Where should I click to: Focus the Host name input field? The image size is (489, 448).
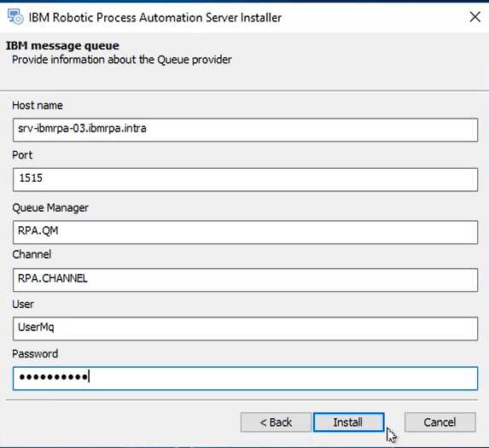245,130
